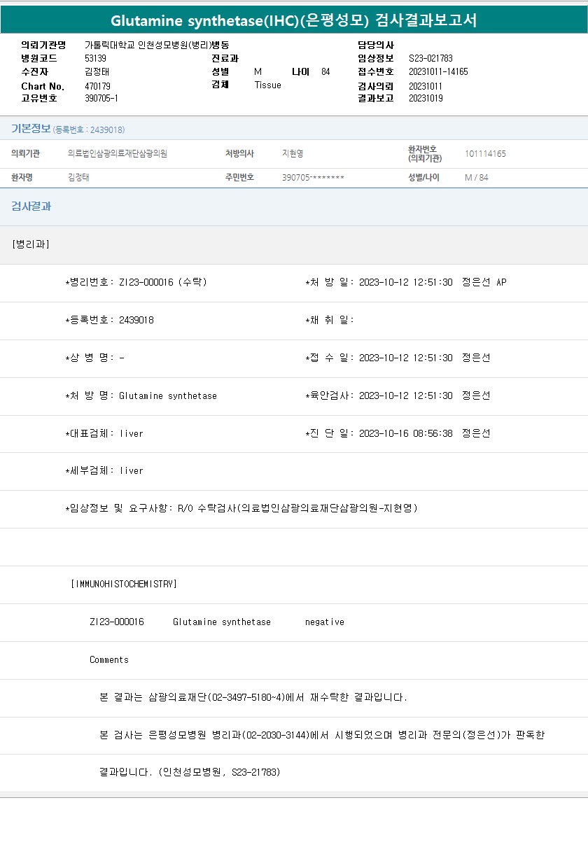The height and width of the screenshot is (868, 588).
Task: Click the reception number 20231011-14165
Action: [438, 72]
